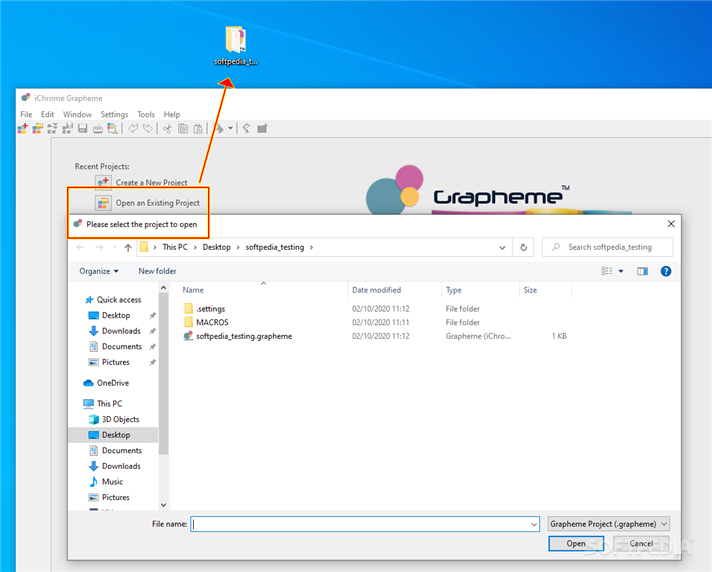
Task: Expand the chevron after softpedia_testing in path
Action: (x=312, y=247)
